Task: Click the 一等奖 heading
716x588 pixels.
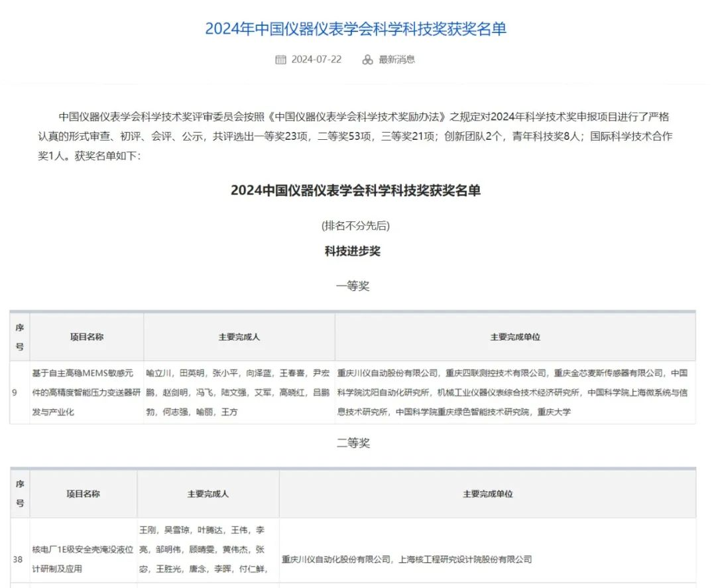Action: pyautogui.click(x=352, y=286)
